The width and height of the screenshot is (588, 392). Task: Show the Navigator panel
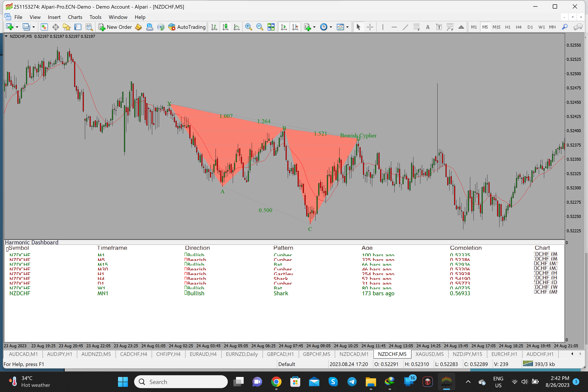[x=66, y=27]
